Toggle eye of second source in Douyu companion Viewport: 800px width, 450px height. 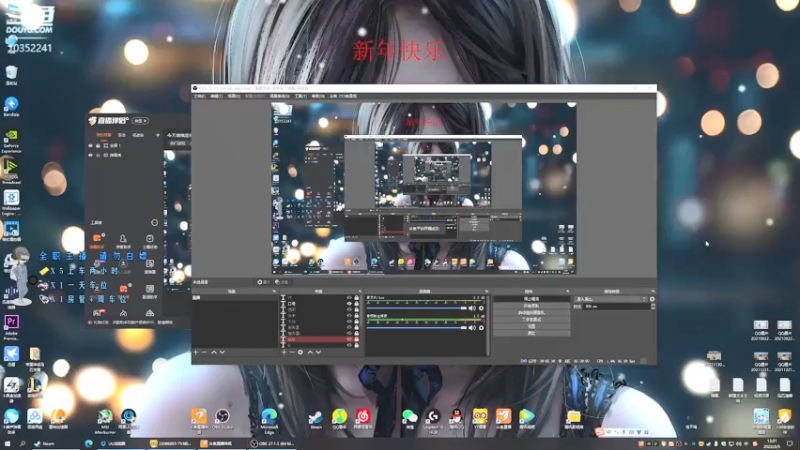click(91, 155)
